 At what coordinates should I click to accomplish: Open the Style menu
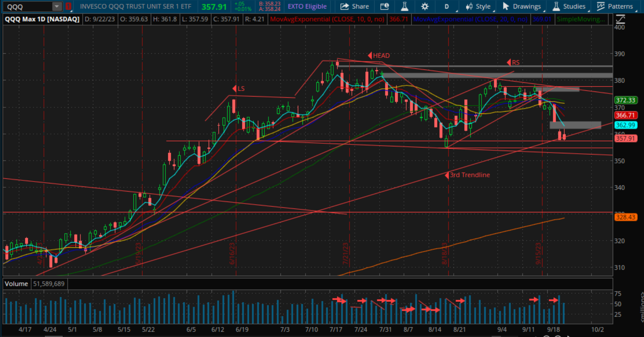478,7
